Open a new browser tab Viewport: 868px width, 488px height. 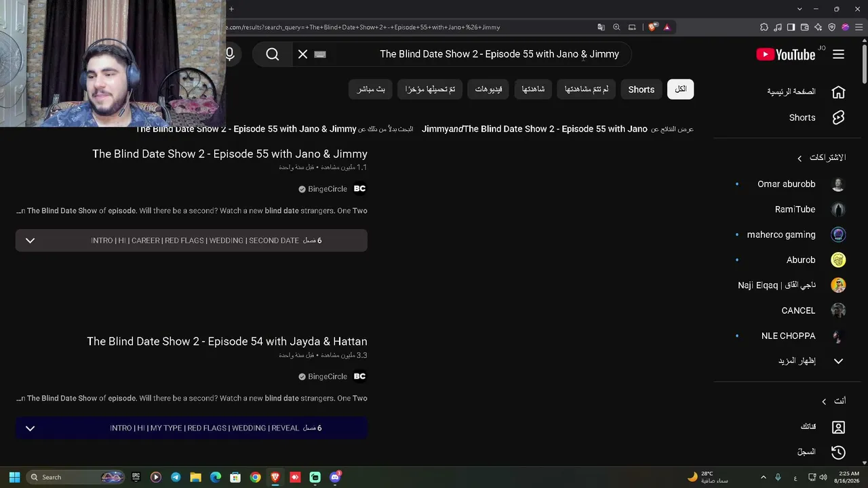point(231,9)
